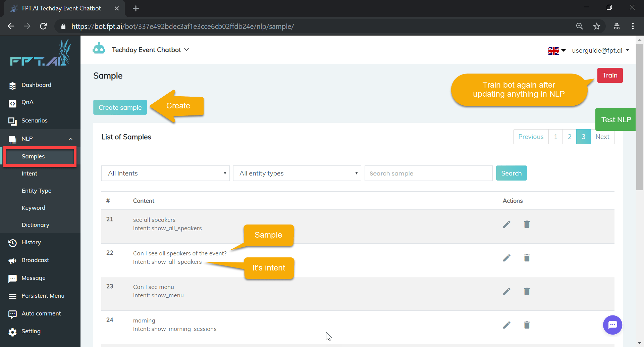Edit sample 22 with the pencil icon
Viewport: 644px width, 347px height.
506,258
